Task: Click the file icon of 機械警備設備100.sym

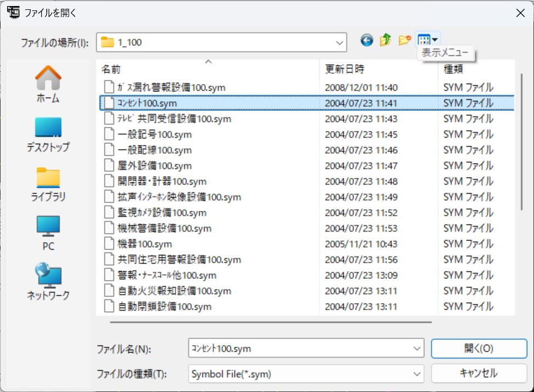Action: (x=109, y=228)
